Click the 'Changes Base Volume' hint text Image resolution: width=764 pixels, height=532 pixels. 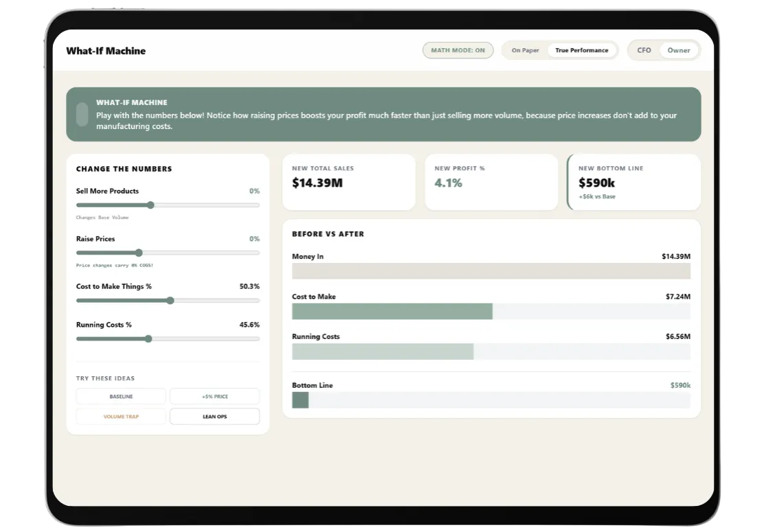coord(102,218)
